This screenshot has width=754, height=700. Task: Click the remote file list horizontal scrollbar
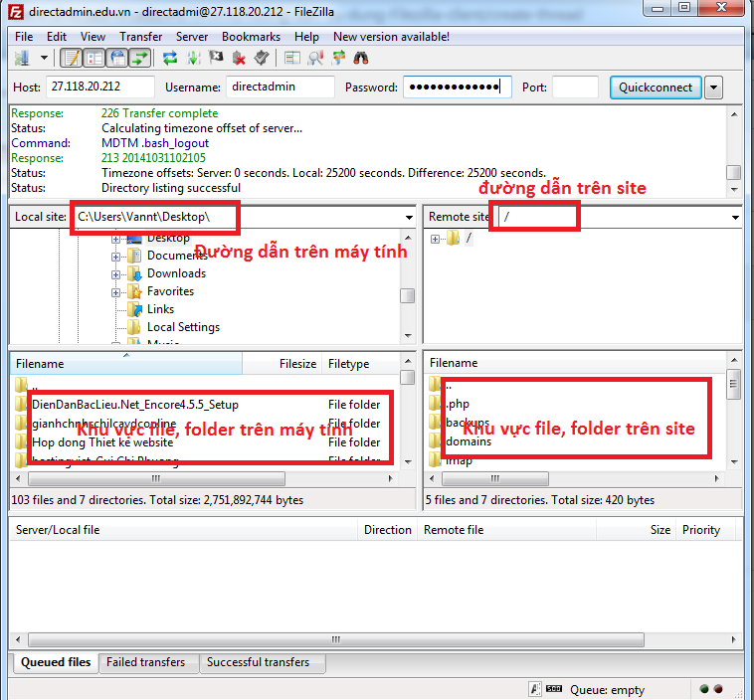tap(494, 478)
